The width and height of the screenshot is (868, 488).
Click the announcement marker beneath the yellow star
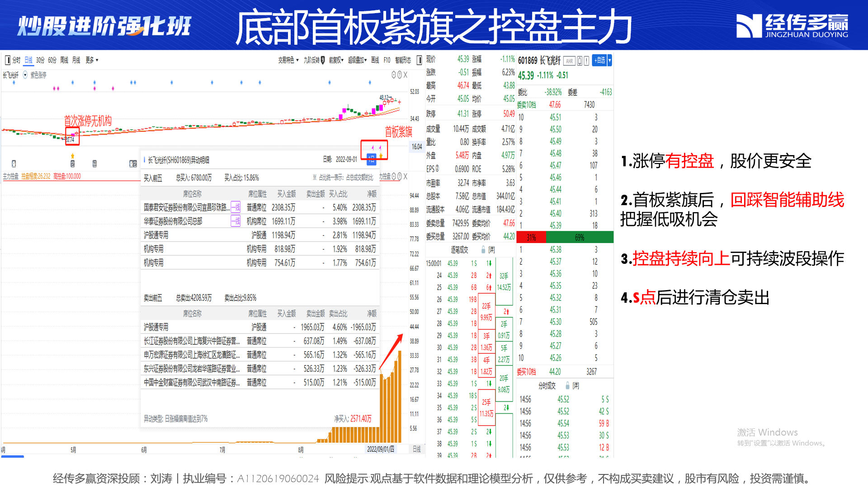point(72,164)
